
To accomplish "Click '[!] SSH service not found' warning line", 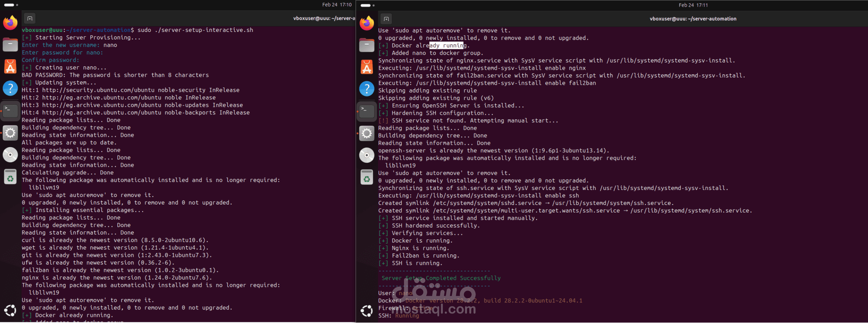I will [468, 121].
